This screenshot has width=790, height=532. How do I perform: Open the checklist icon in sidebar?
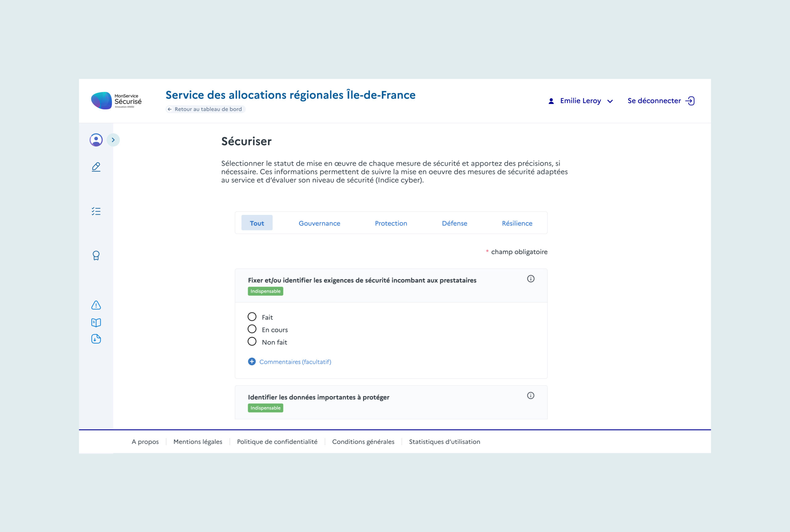pyautogui.click(x=96, y=211)
